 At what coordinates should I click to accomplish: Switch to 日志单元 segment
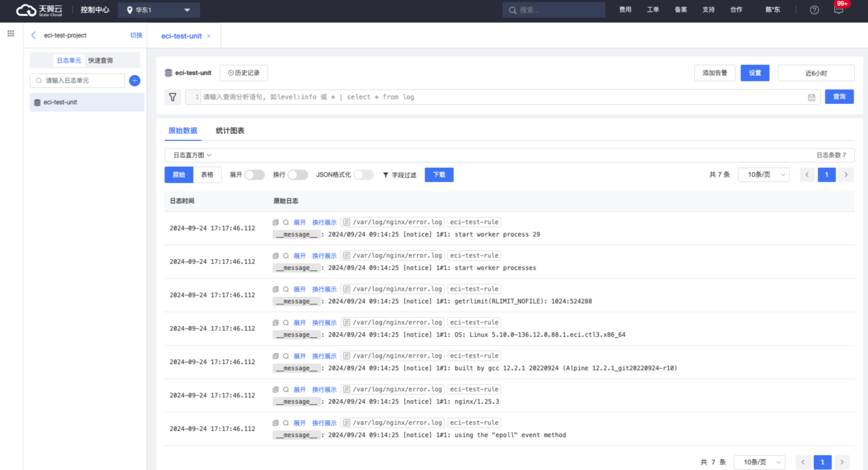pyautogui.click(x=69, y=60)
